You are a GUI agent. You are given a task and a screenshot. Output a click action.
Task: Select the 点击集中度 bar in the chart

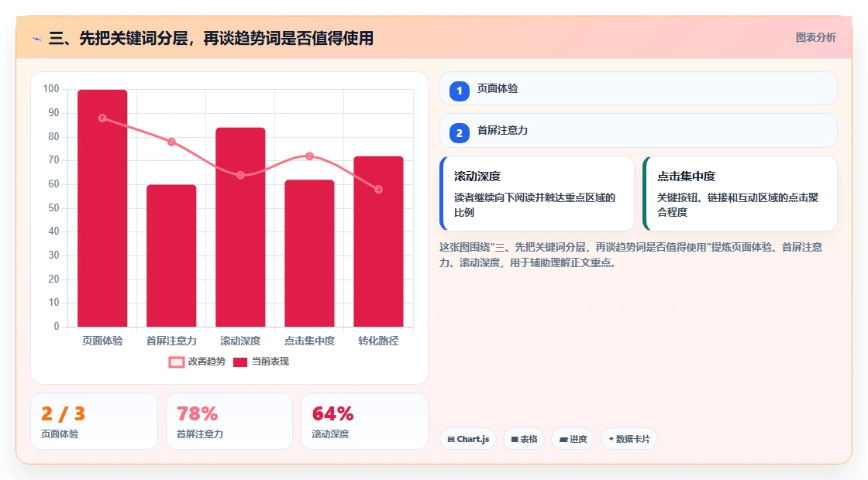point(309,253)
